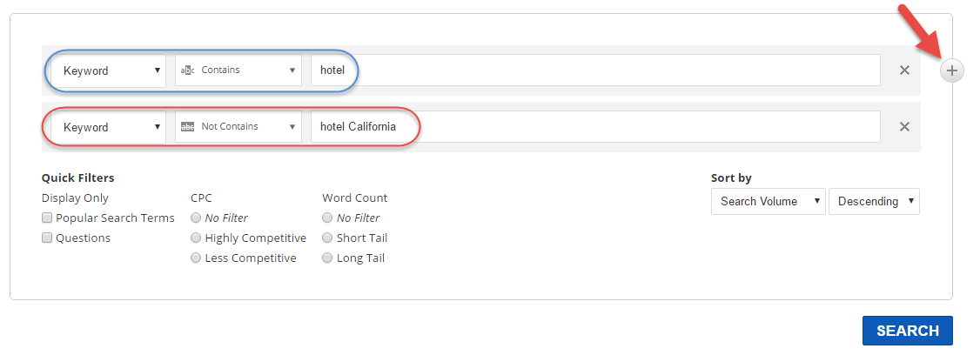Image resolution: width=980 pixels, height=355 pixels.
Task: Check the Questions checkbox
Action: point(48,238)
